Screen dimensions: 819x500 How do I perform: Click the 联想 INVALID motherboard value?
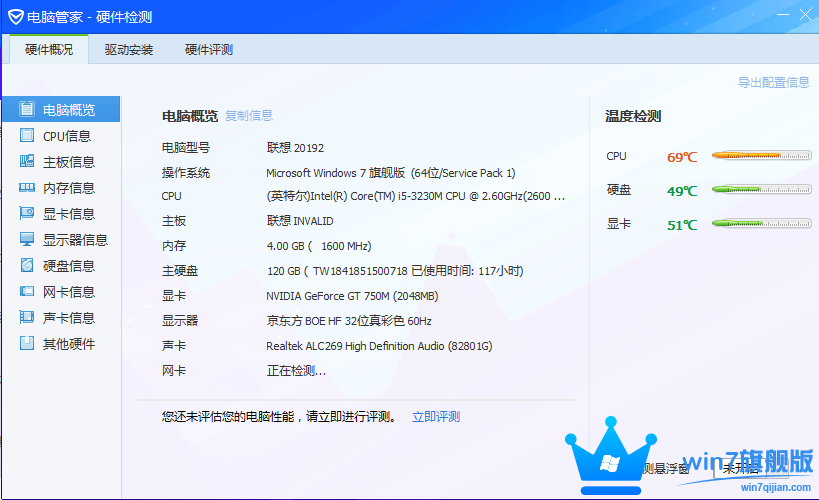(x=300, y=221)
